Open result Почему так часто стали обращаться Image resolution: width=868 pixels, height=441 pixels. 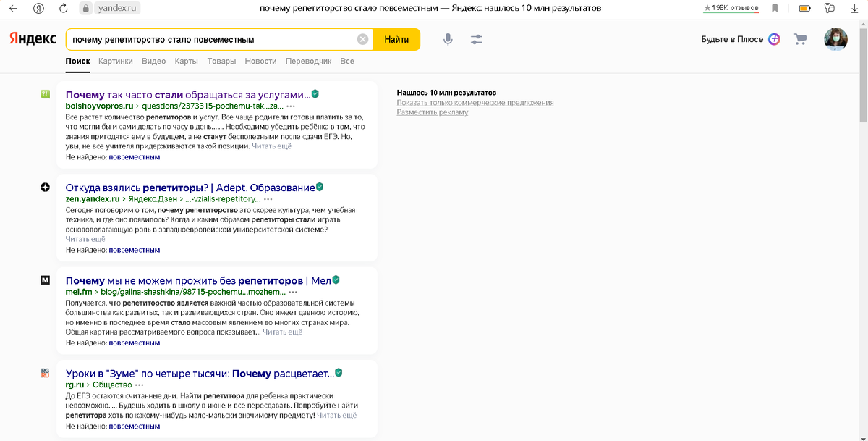click(x=187, y=94)
